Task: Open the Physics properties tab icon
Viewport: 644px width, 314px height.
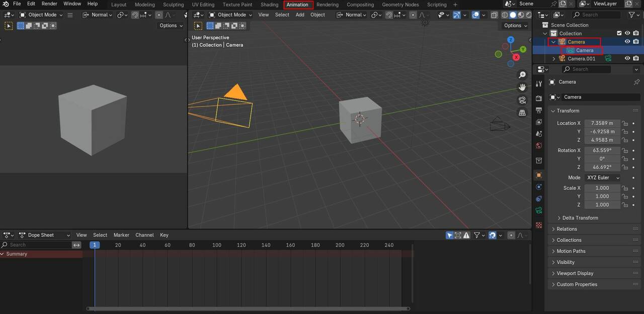Action: [539, 187]
